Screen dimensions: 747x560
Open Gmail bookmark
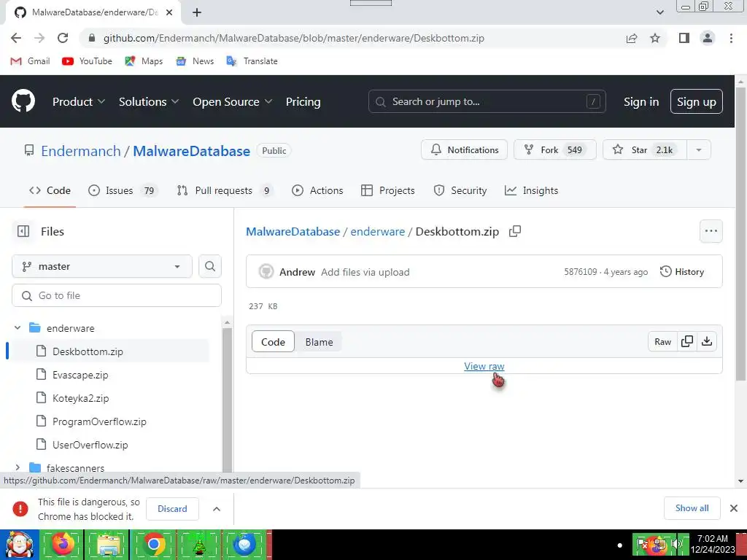coord(31,61)
